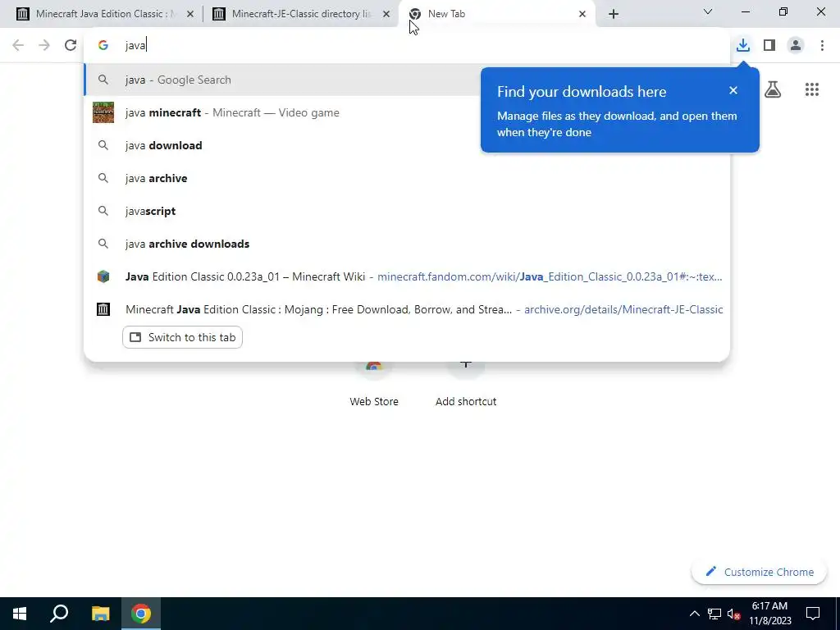
Task: Open the profile avatar menu
Action: [x=796, y=45]
